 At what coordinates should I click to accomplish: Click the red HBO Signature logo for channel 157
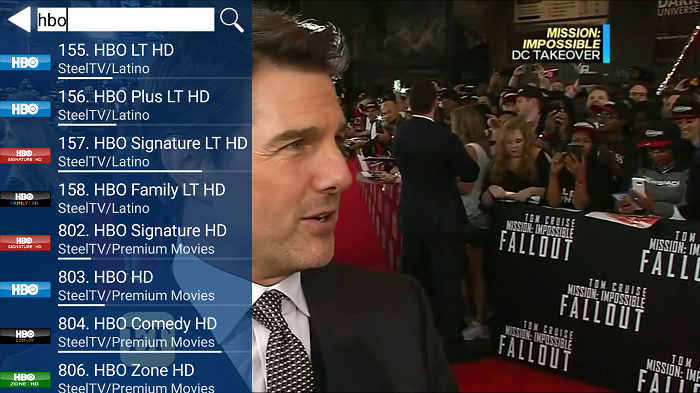(25, 155)
